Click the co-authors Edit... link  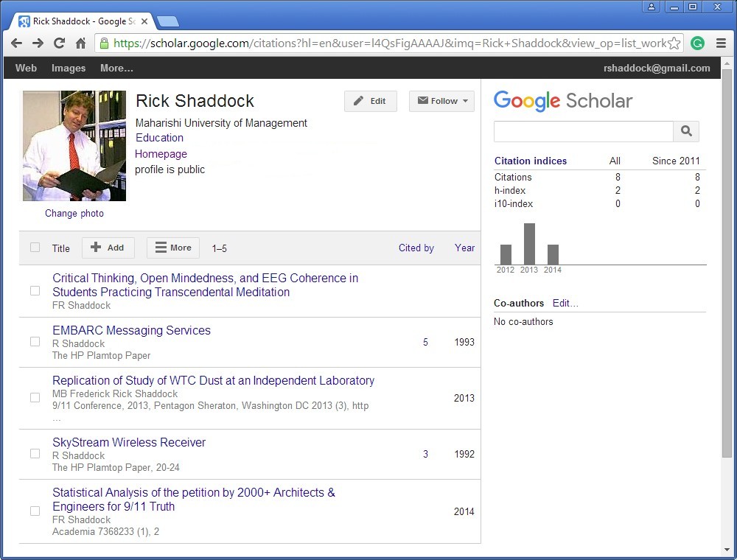point(565,303)
